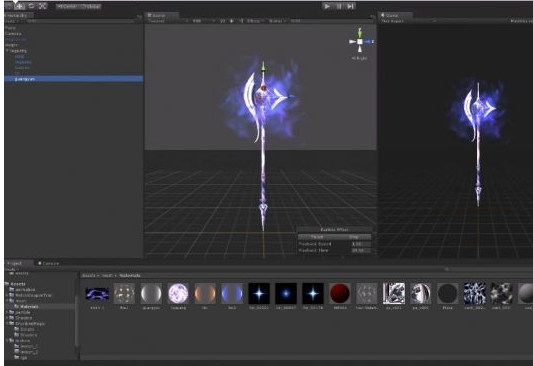Collapse the texture folder arrow
Screen dimensions: 533x366
7,341
